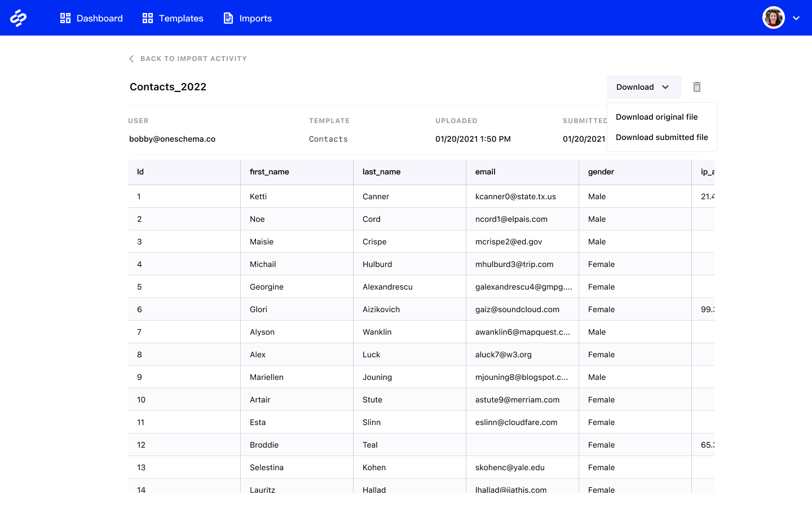Screen dimensions: 812x508
Task: Click the trash icon to delete Contacts_2022
Action: click(x=697, y=86)
